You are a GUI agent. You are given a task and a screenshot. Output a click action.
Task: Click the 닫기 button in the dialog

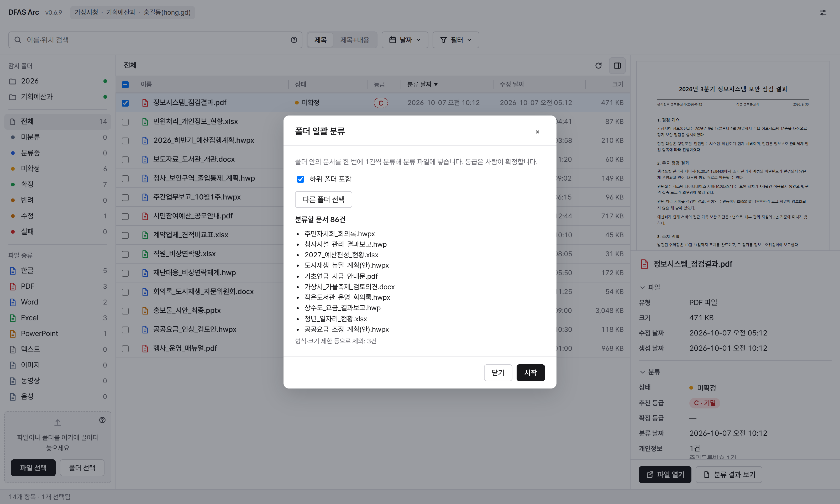[x=498, y=373]
